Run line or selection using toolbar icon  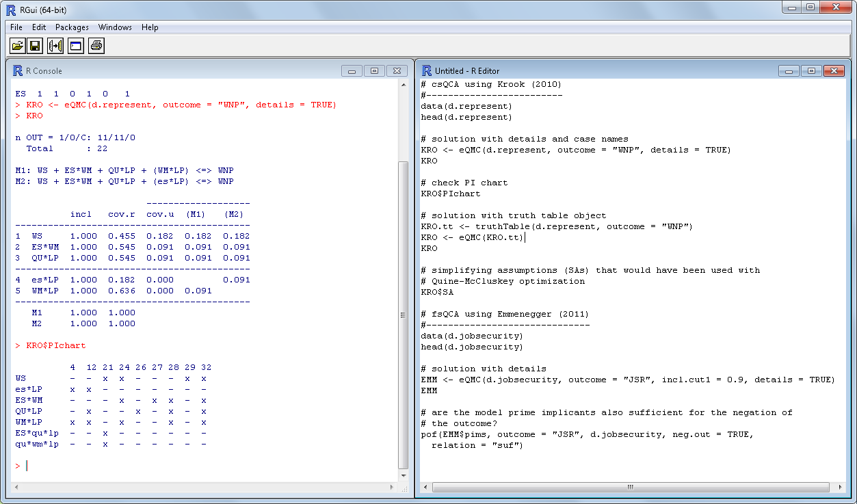click(x=55, y=46)
